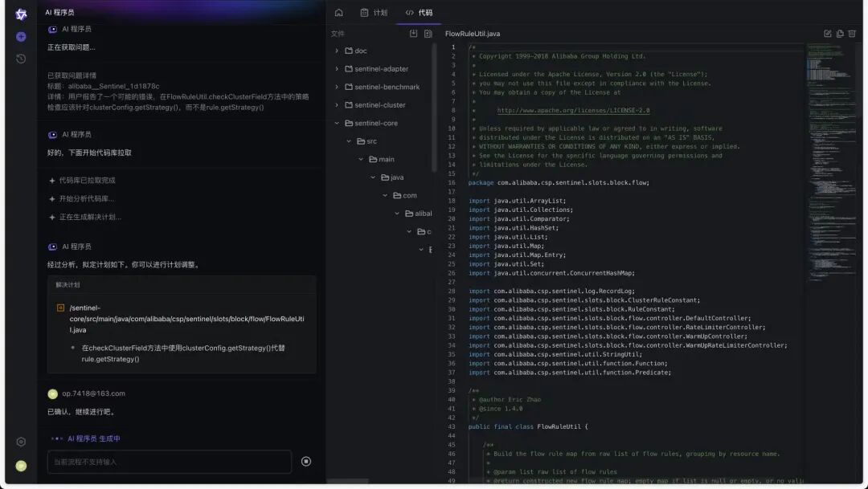The height and width of the screenshot is (489, 868).
Task: Collapse the com folder chevron
Action: click(x=385, y=195)
